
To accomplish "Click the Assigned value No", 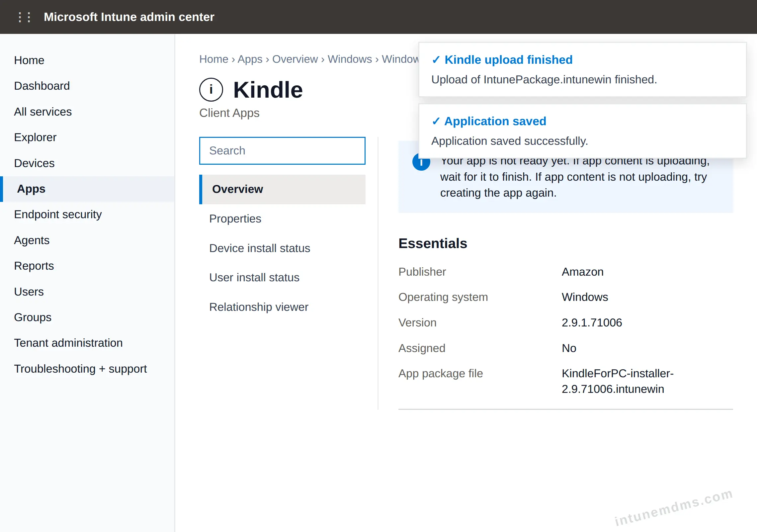I will click(569, 348).
